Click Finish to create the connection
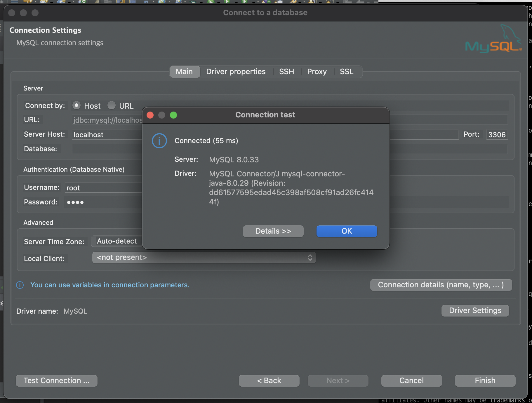This screenshot has height=403, width=532. coord(485,381)
